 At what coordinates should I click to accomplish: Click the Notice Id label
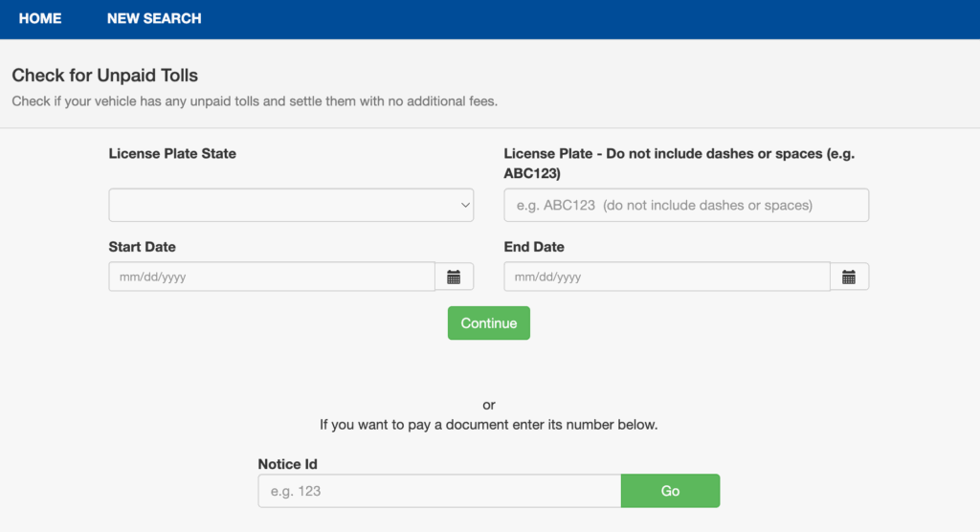pos(287,464)
